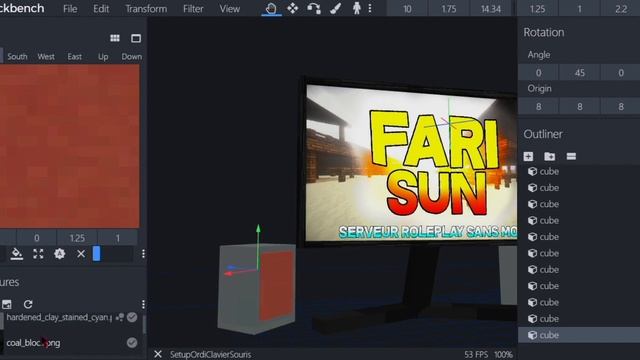Select the Move tool in top toolbar
The width and height of the screenshot is (640, 360).
coord(271,9)
